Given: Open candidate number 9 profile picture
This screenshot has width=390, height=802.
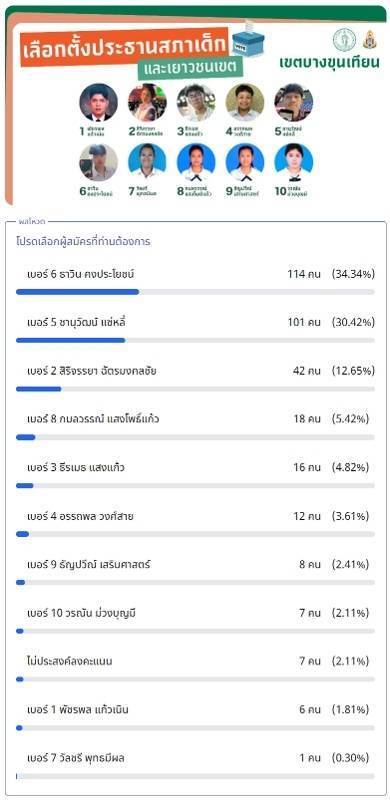Looking at the screenshot, I should pyautogui.click(x=245, y=163).
